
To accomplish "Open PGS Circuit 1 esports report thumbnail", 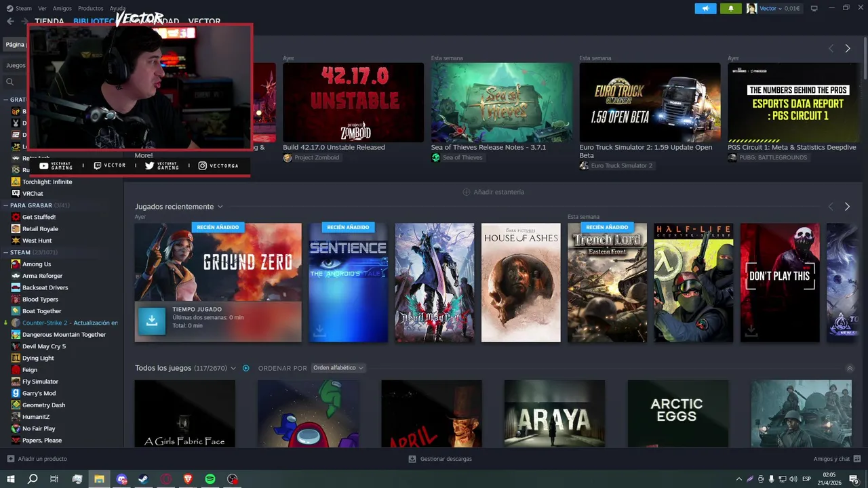I will click(x=793, y=102).
